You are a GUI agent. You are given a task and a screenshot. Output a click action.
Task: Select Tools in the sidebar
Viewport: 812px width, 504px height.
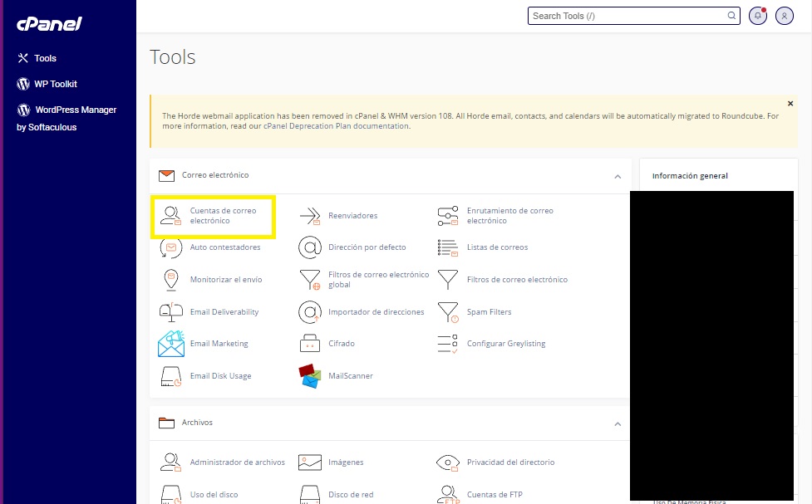click(45, 58)
